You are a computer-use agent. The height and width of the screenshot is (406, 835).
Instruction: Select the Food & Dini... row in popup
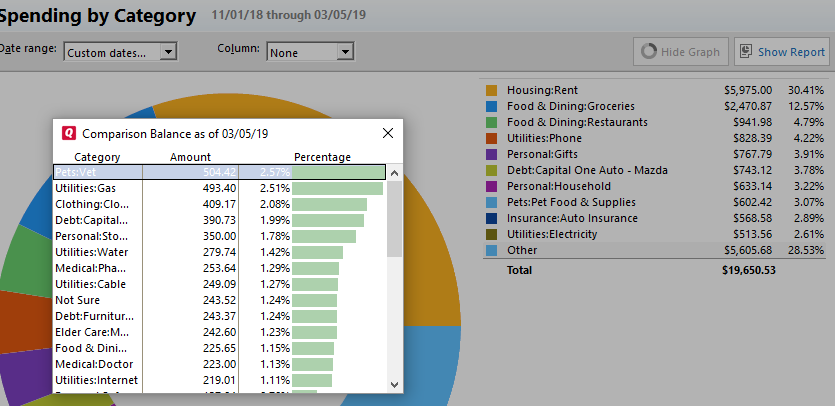coord(220,348)
